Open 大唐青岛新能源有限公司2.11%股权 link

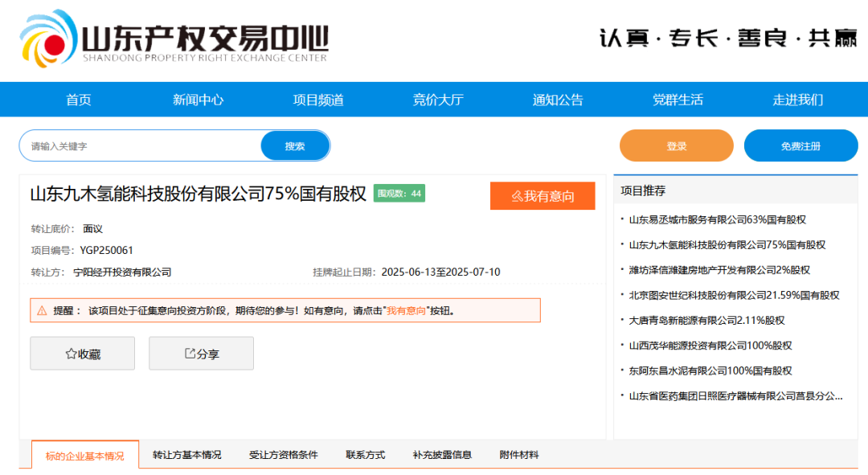pyautogui.click(x=706, y=320)
